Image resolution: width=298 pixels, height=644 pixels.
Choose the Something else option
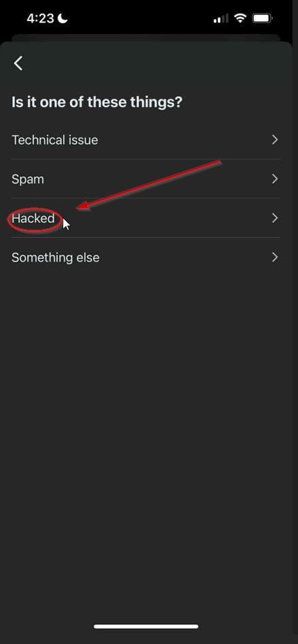coord(146,258)
